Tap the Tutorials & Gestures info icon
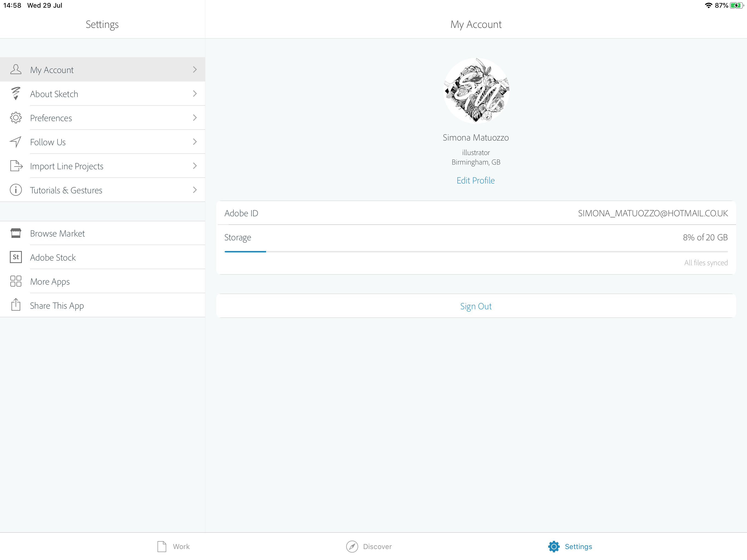 click(16, 190)
